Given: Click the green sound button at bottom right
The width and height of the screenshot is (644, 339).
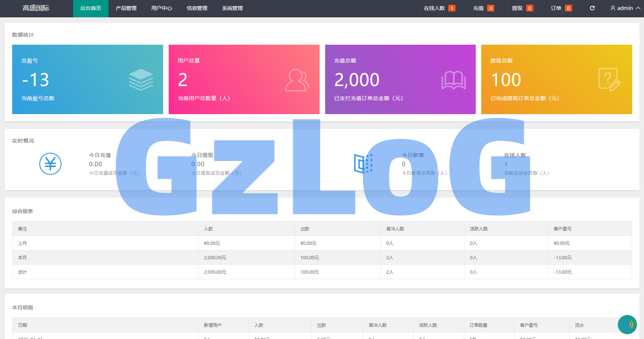Looking at the screenshot, I should 627,325.
